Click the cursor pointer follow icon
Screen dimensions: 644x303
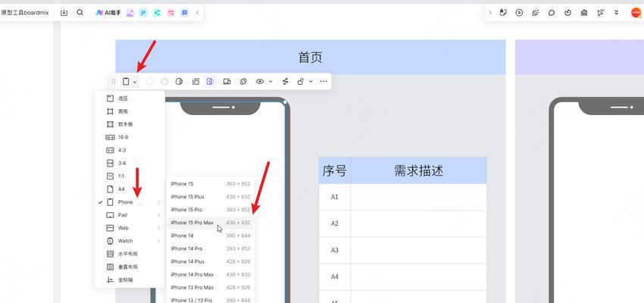(x=601, y=13)
